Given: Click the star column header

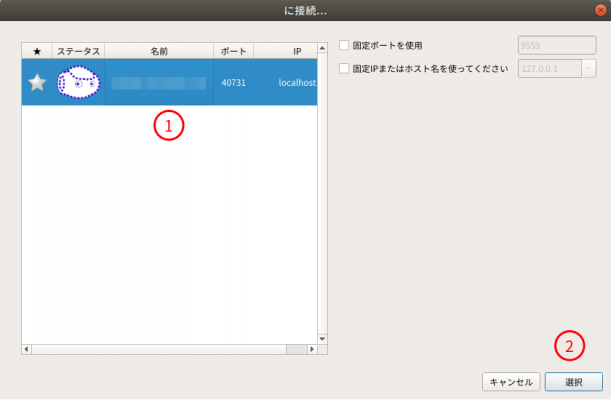Looking at the screenshot, I should (37, 50).
